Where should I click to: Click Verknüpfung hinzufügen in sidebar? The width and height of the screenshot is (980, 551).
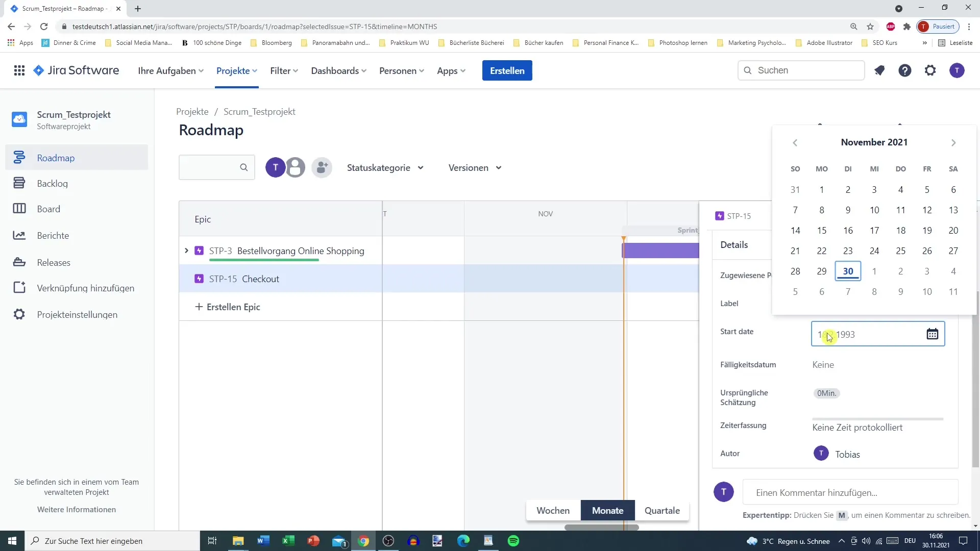(x=85, y=288)
